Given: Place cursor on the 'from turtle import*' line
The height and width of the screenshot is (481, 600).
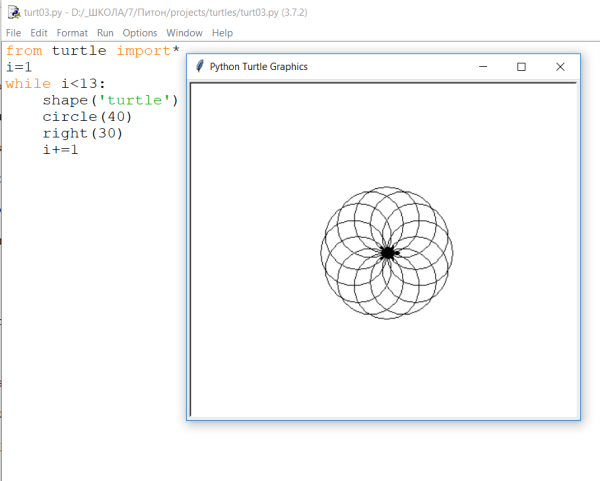Looking at the screenshot, I should coord(92,51).
